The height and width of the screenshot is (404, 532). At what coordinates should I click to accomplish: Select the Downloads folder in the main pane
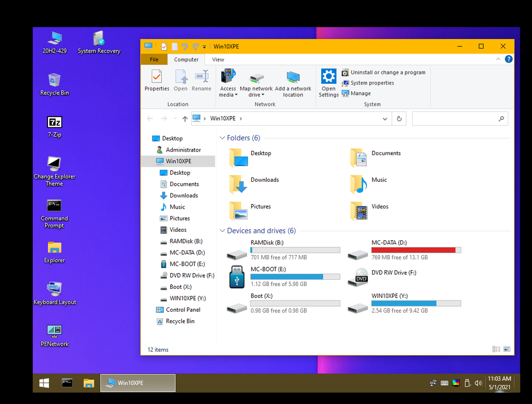(x=255, y=183)
